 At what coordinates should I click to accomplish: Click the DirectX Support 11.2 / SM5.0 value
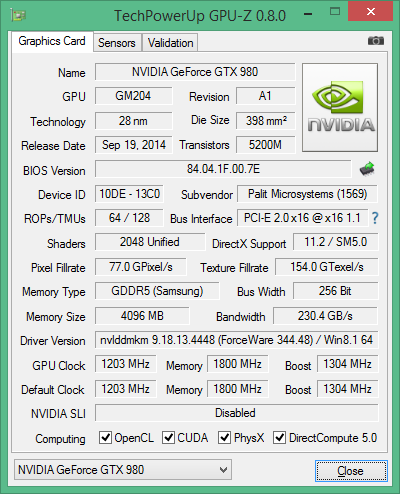point(336,242)
